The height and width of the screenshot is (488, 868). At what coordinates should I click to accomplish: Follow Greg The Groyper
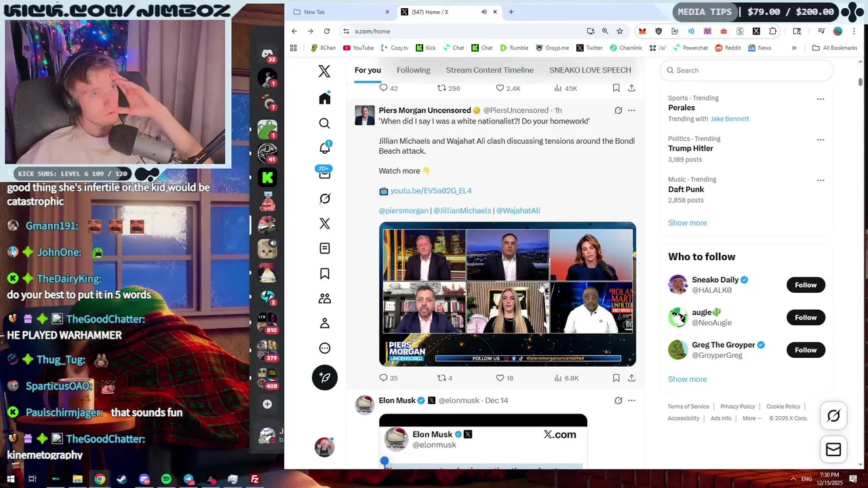(806, 350)
